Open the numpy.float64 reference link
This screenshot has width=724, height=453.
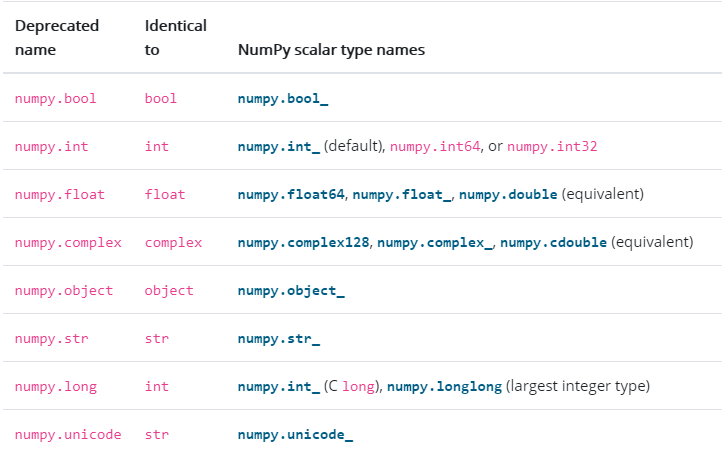click(291, 195)
